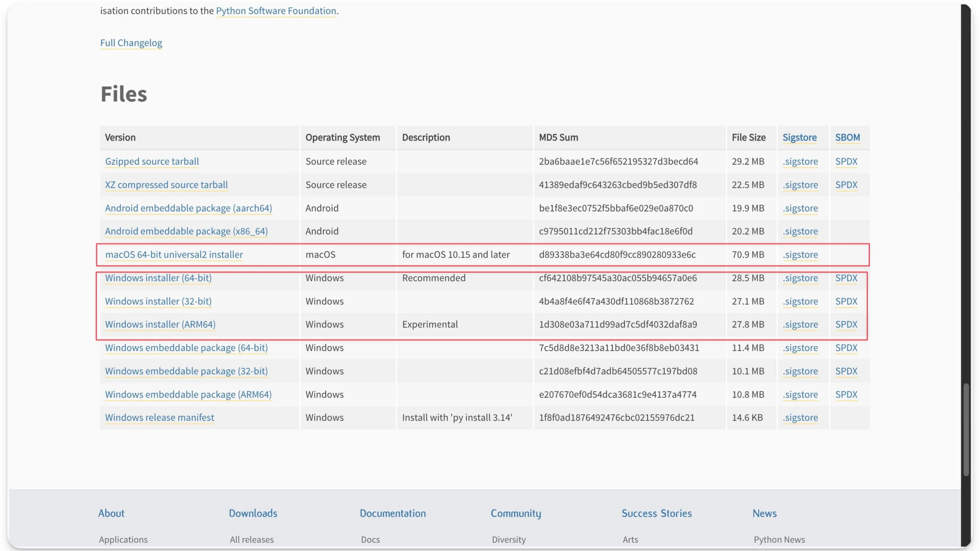Open .sigstore for macOS installer row

pos(800,255)
